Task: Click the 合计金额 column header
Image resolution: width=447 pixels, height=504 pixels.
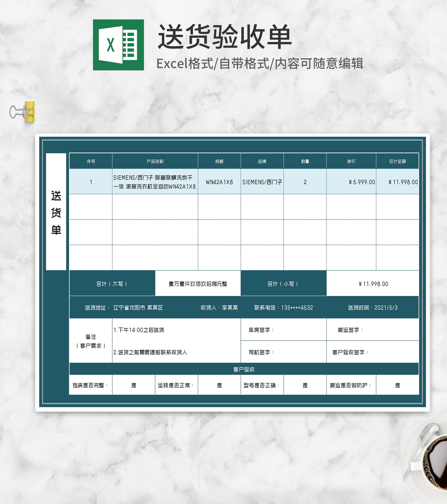Action: (x=397, y=161)
